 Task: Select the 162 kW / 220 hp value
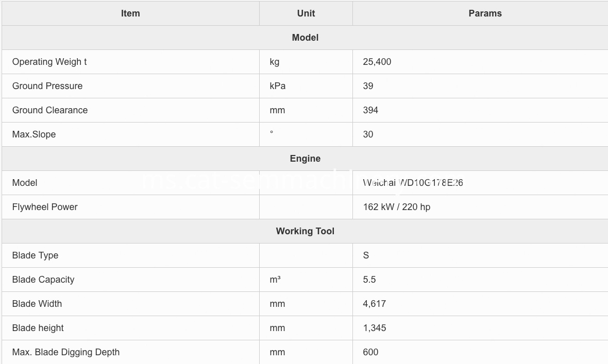(396, 207)
